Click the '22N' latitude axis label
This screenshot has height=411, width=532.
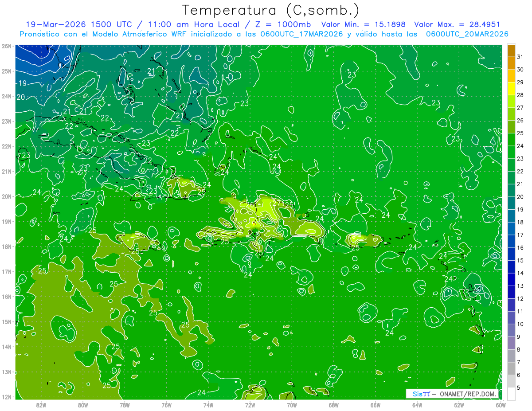pos(6,146)
